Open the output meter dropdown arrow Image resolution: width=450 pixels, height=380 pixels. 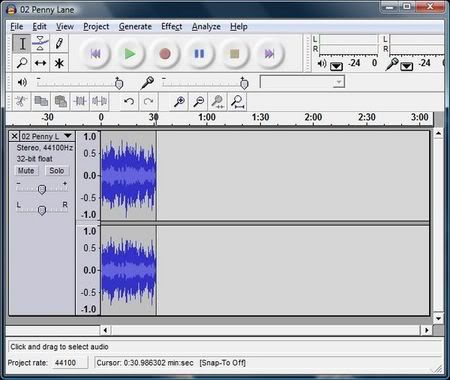pyautogui.click(x=336, y=67)
